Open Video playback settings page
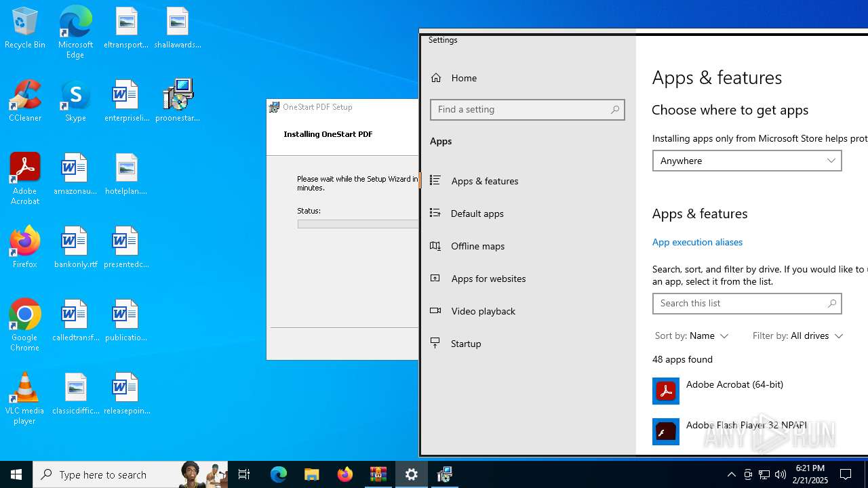Image resolution: width=868 pixels, height=488 pixels. (x=528, y=311)
